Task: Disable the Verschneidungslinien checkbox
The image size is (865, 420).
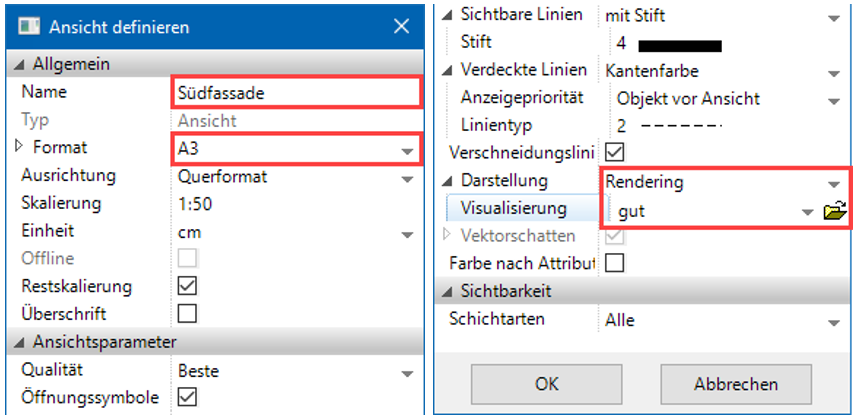Action: point(615,153)
